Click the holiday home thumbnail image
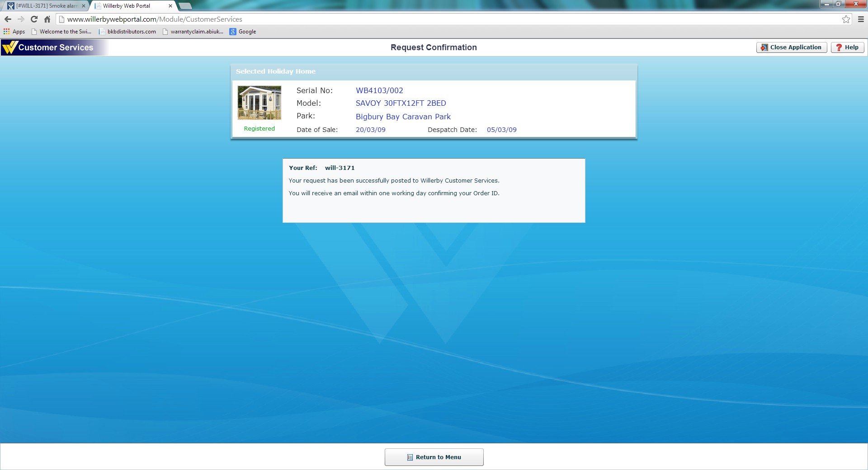This screenshot has width=868, height=470. [259, 103]
